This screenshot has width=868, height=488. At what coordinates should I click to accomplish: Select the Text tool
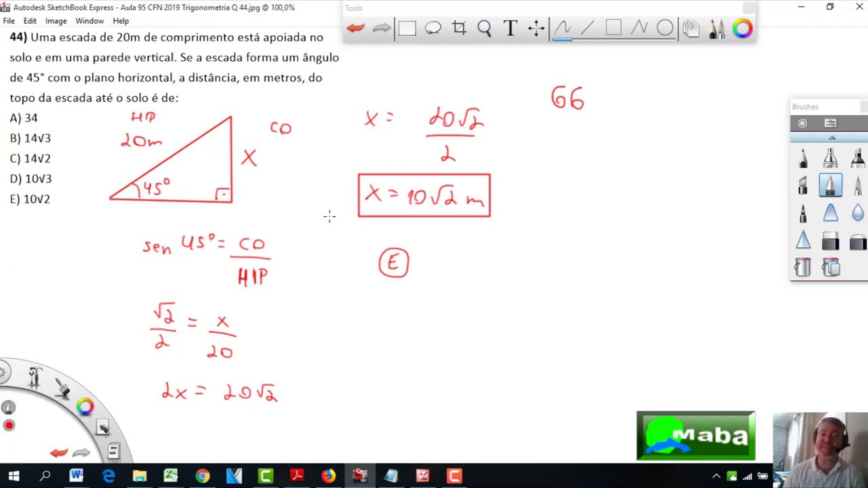pyautogui.click(x=510, y=28)
